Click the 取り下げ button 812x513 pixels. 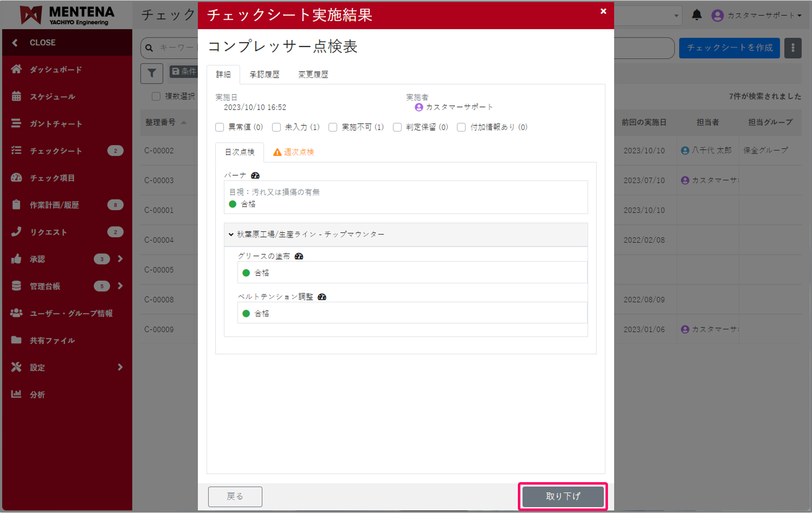coord(563,496)
